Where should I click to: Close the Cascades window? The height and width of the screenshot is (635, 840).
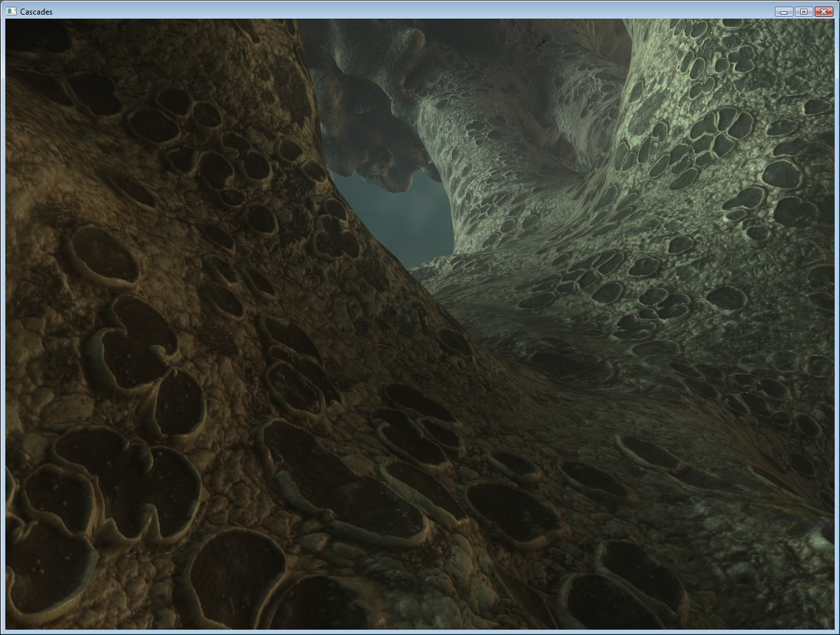point(823,11)
